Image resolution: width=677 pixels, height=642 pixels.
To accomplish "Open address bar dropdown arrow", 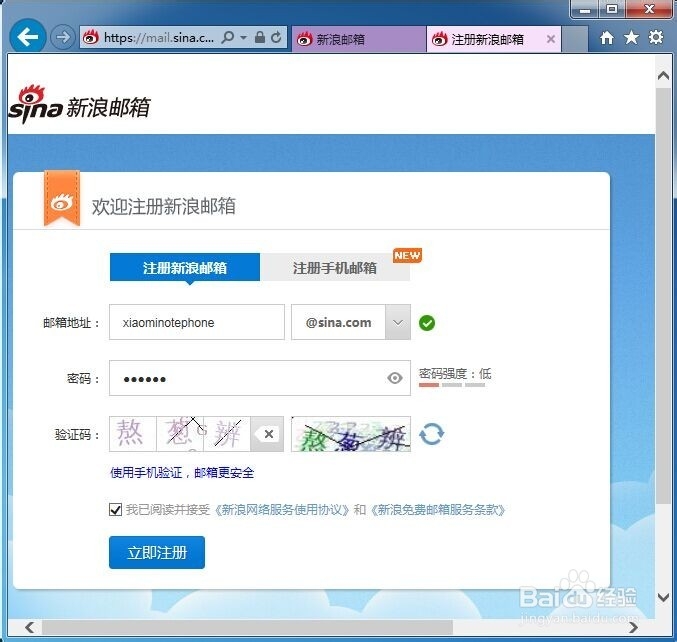I will click(244, 38).
